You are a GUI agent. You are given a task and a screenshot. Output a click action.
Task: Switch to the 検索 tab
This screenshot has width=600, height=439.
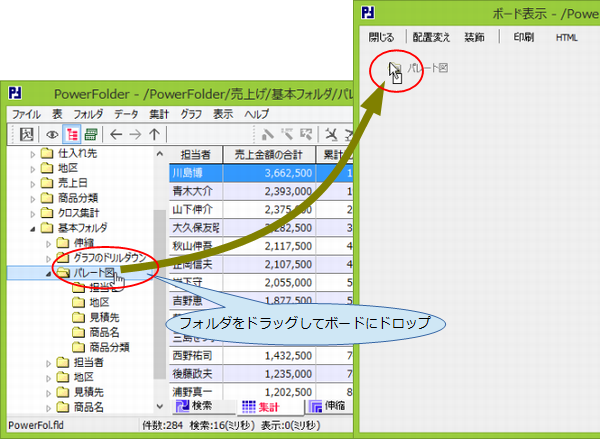coord(199,407)
